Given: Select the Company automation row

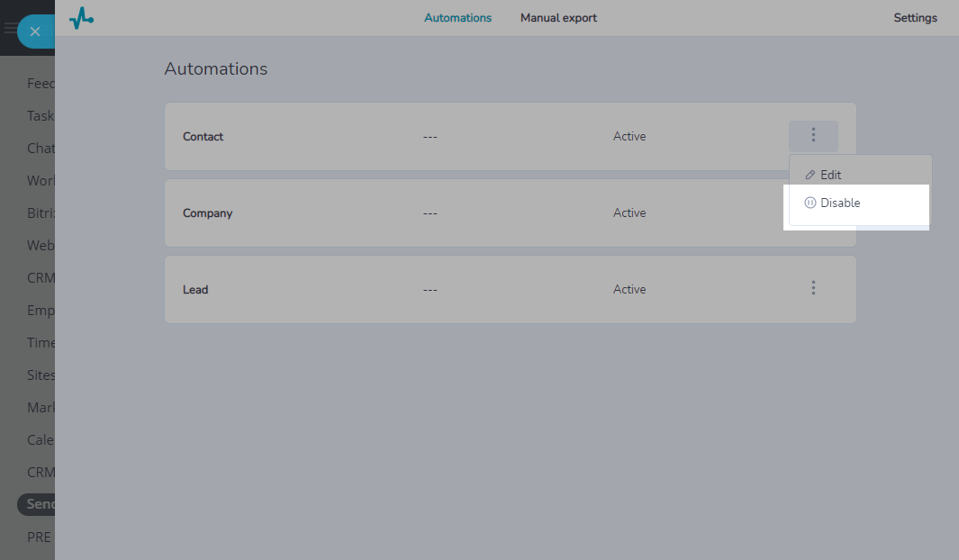Looking at the screenshot, I should 450,213.
